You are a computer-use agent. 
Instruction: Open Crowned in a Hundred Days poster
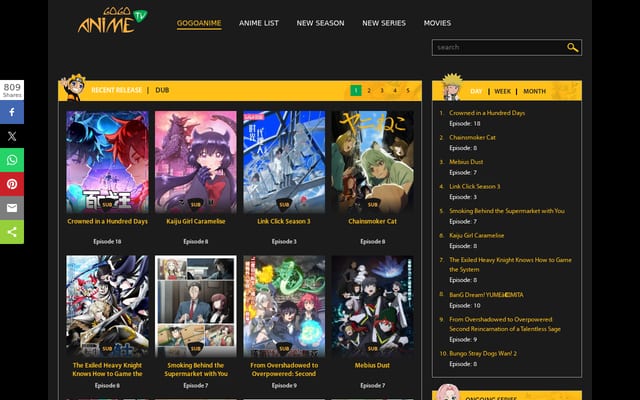coord(107,162)
